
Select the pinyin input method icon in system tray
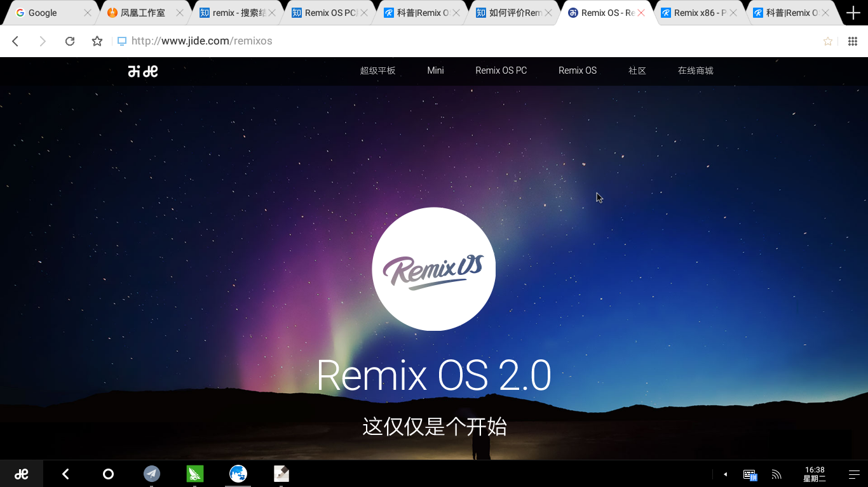(x=750, y=474)
